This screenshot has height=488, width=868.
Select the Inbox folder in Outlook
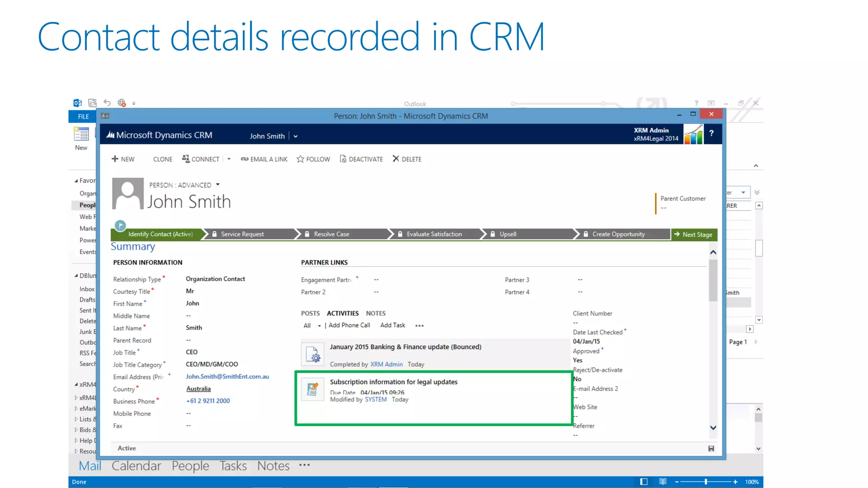tap(87, 289)
